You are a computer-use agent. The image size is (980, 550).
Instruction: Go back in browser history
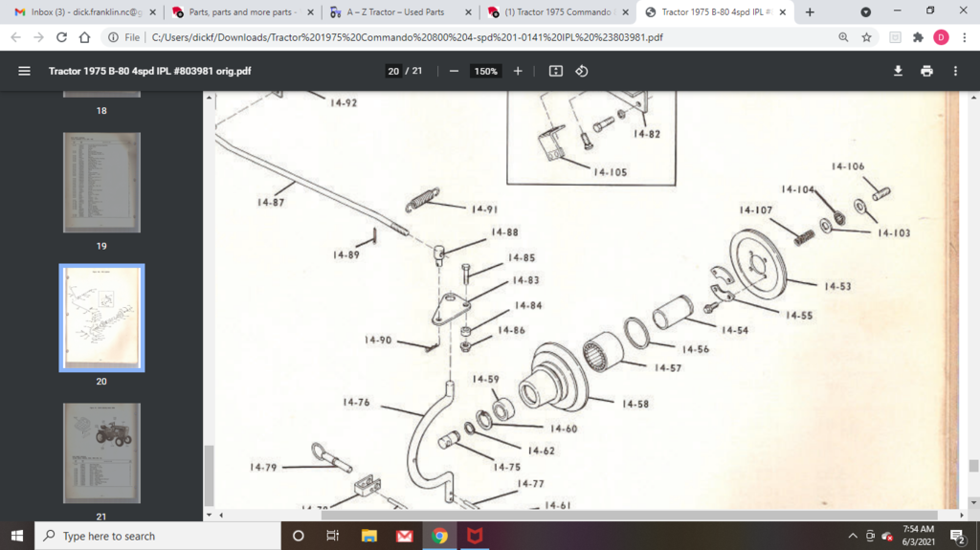[15, 37]
